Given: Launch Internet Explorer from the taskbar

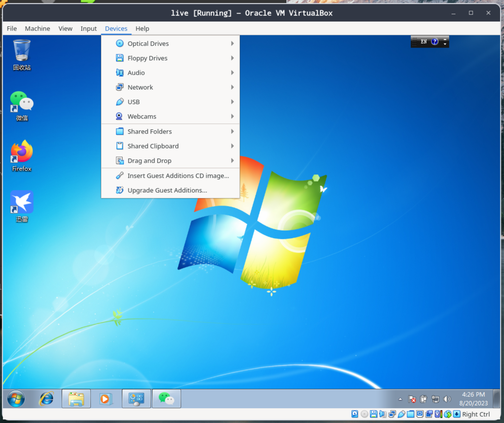Looking at the screenshot, I should coord(46,398).
